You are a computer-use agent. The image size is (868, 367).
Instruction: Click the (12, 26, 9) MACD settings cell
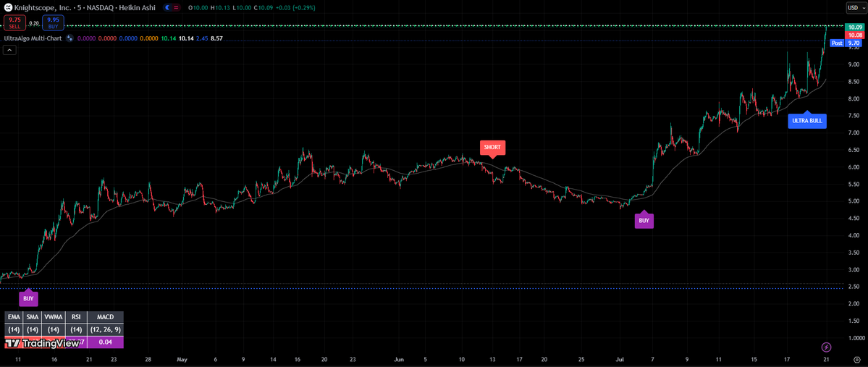tap(105, 329)
